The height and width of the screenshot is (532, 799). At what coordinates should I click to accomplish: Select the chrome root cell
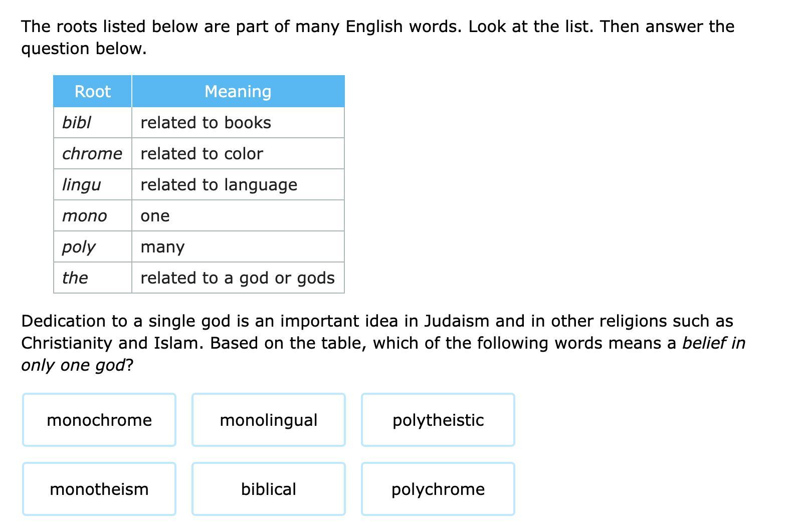click(92, 154)
